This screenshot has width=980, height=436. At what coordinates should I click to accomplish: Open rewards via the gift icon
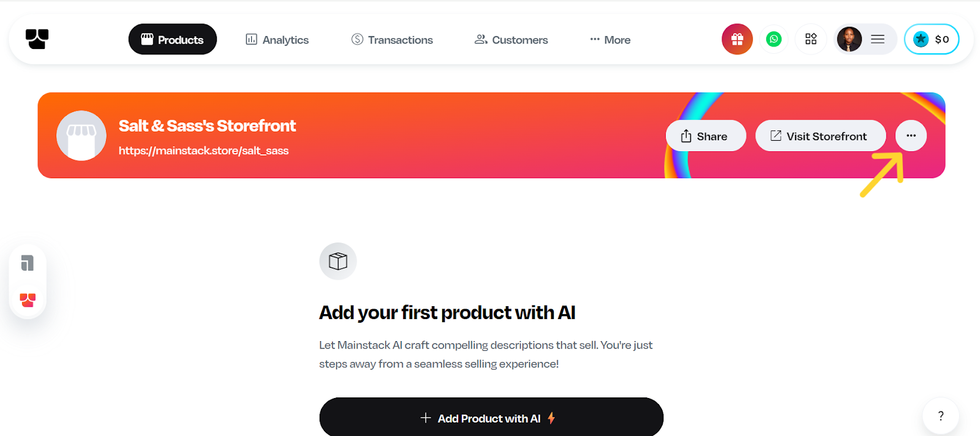[737, 39]
